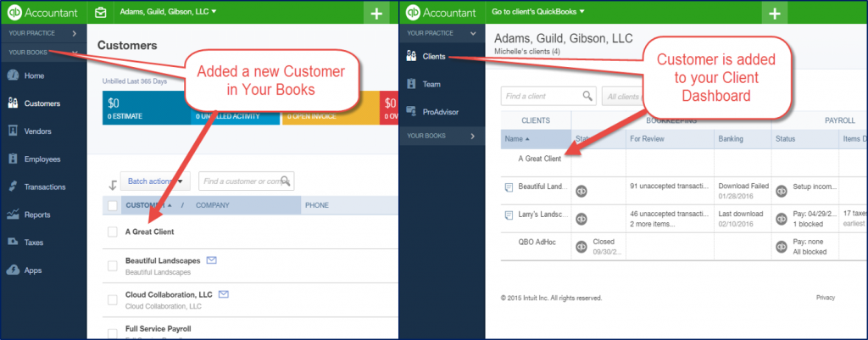
Task: Click the plus create button in right window
Action: [x=775, y=14]
